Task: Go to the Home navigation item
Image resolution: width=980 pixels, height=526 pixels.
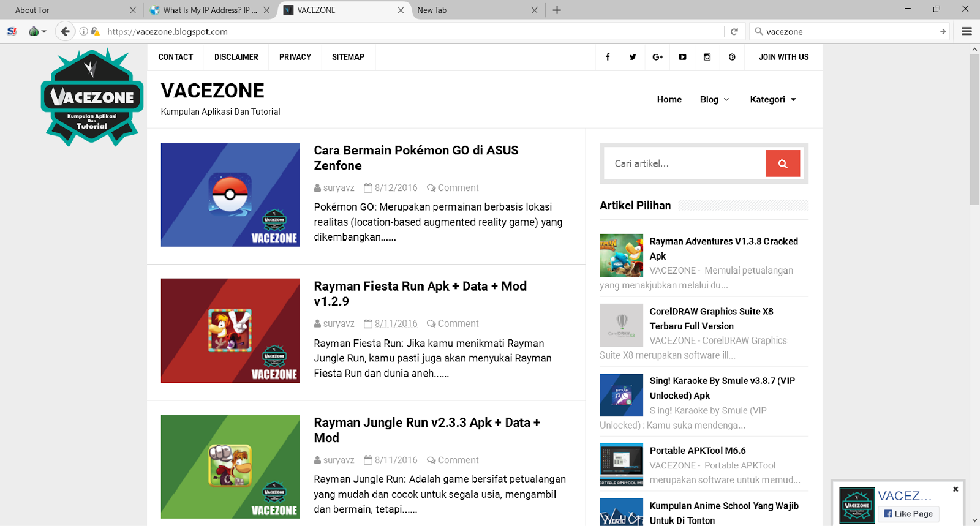Action: pyautogui.click(x=669, y=99)
